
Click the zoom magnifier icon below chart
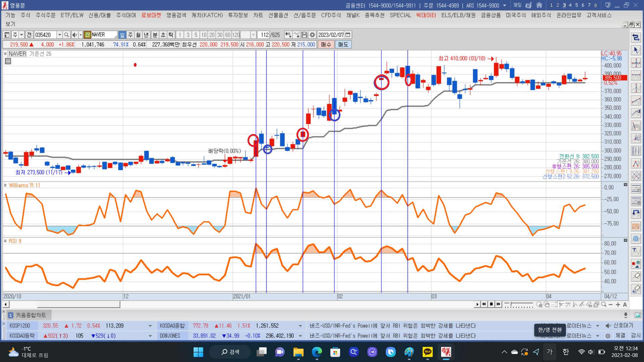[604, 304]
